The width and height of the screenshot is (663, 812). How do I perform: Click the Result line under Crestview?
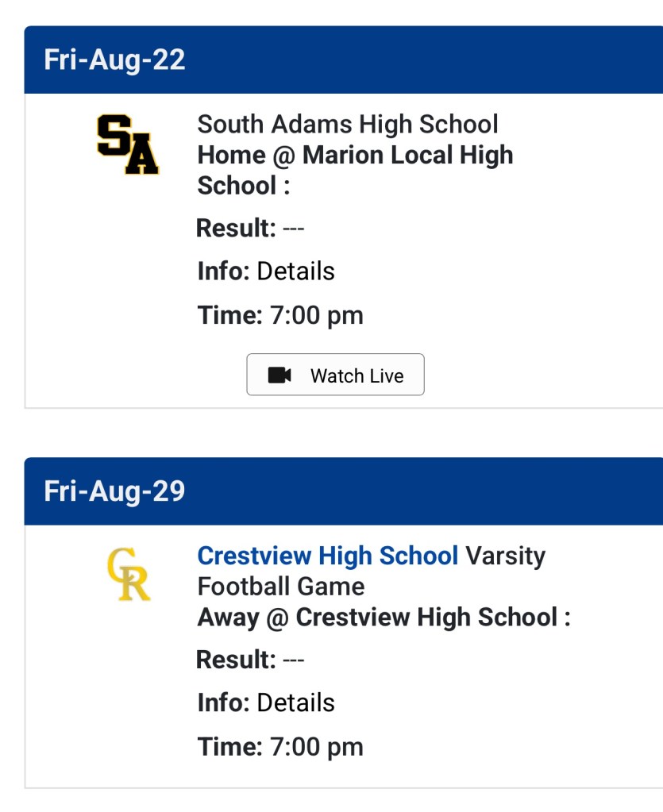(x=250, y=660)
